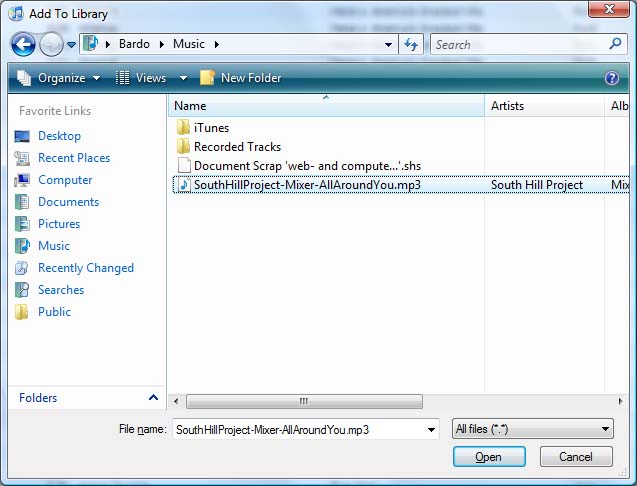Open the All files type dropdown
Image resolution: width=637 pixels, height=486 pixels.
(x=532, y=429)
